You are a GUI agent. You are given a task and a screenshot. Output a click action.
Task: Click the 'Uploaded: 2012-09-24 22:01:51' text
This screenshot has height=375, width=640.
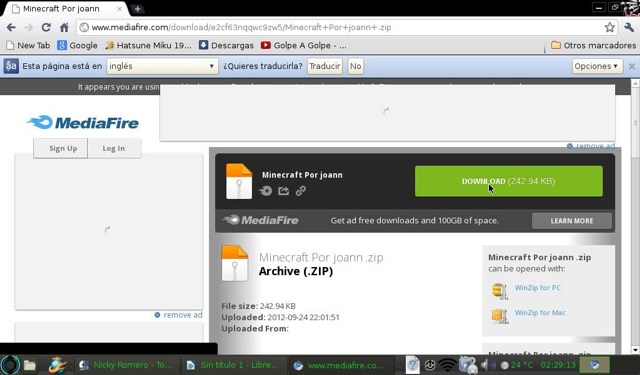click(x=280, y=317)
